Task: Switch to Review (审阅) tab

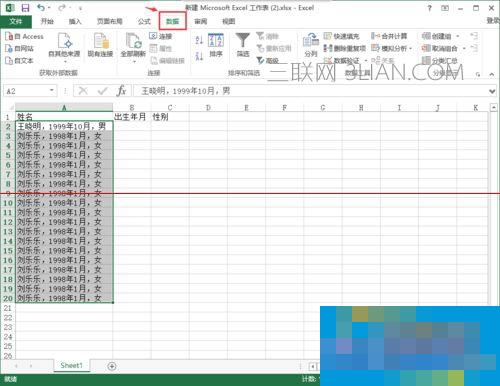Action: (x=201, y=21)
